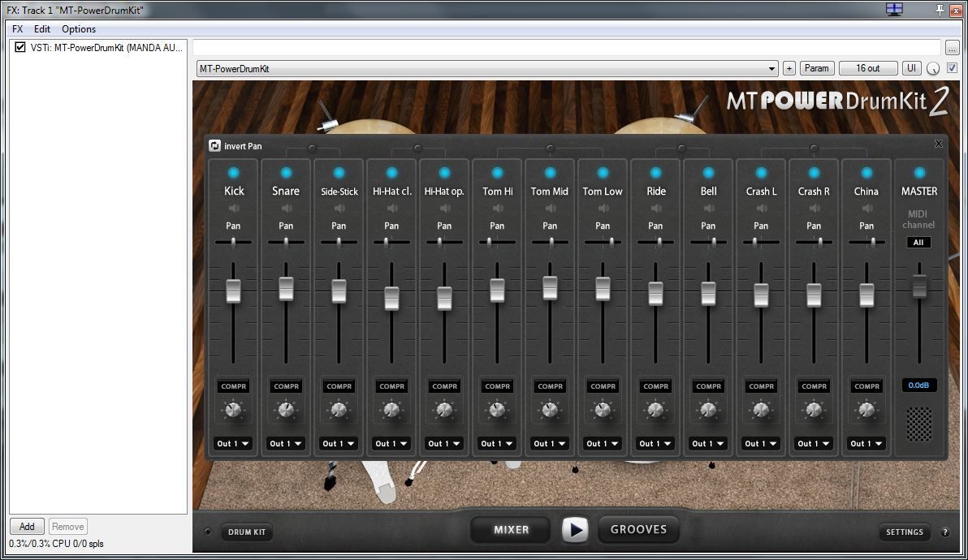Mute the Ride channel speaker icon

coord(655,209)
